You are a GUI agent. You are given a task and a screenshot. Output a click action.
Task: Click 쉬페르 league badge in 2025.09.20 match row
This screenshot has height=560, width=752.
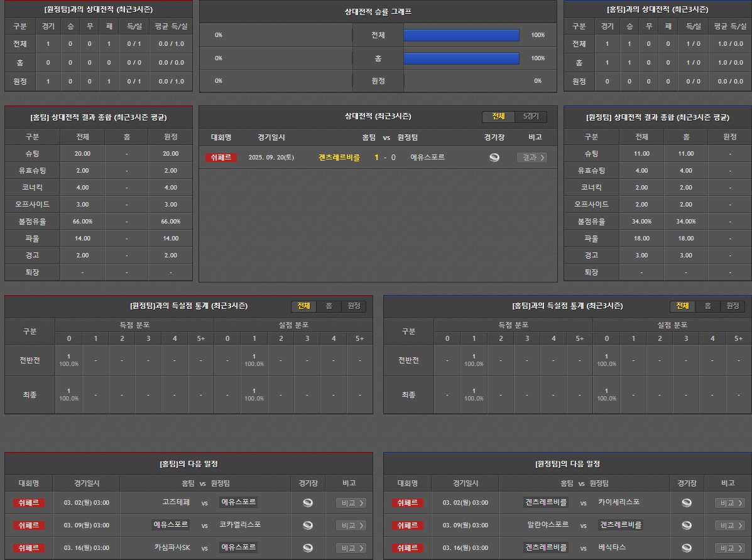(x=221, y=158)
